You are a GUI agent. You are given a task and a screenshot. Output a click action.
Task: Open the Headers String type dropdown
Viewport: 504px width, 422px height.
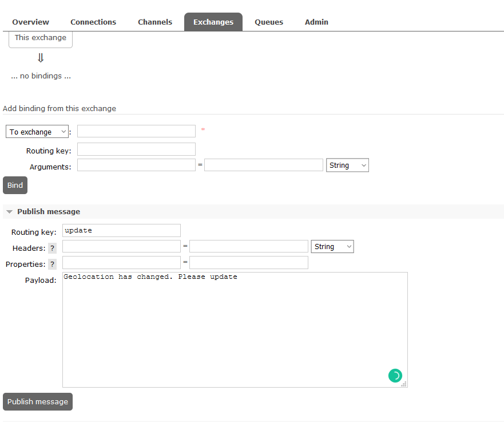coord(332,246)
